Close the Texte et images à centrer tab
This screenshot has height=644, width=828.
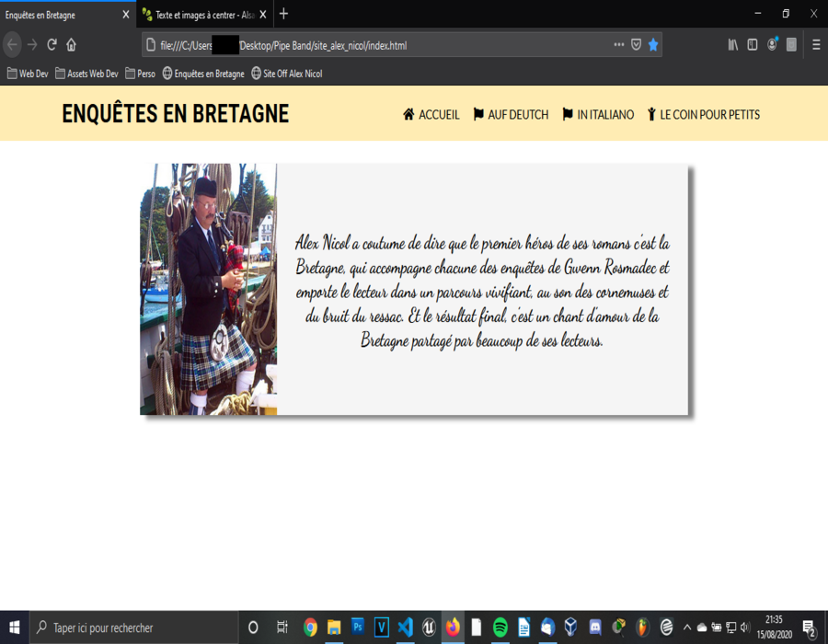coord(263,15)
